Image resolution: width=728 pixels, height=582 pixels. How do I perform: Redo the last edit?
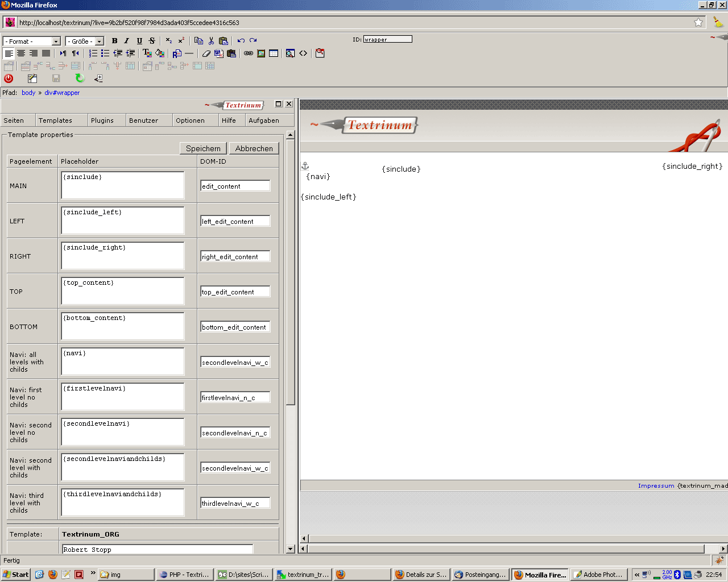[253, 41]
